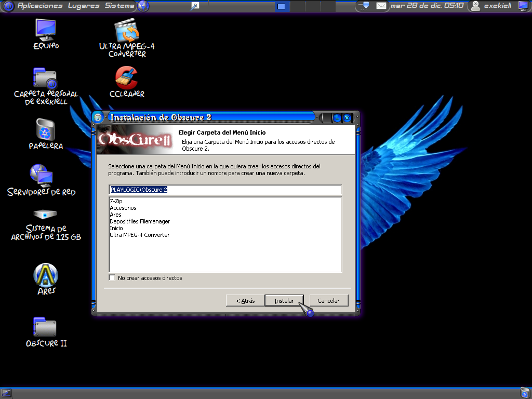Click the Instalación de Obscure 2 title bar
Screen dimensions: 532x399
(x=210, y=117)
